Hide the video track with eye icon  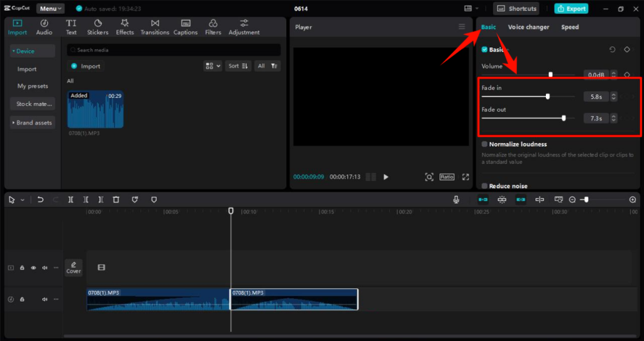(x=33, y=268)
